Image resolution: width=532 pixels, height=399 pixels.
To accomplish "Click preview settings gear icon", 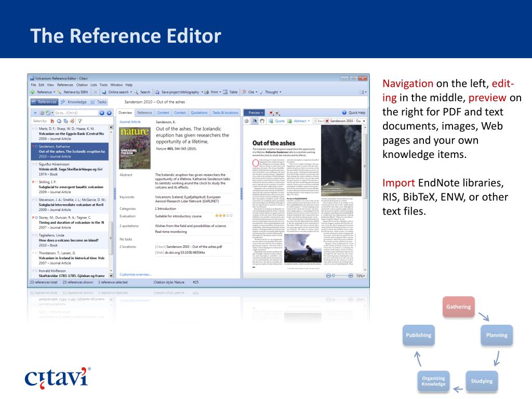I will pos(247,121).
